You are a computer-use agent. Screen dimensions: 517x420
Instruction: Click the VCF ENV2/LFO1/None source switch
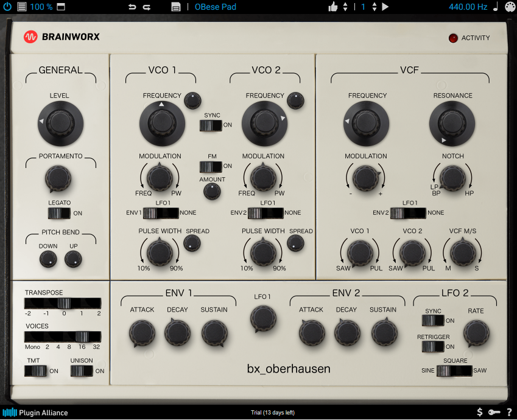pos(408,213)
